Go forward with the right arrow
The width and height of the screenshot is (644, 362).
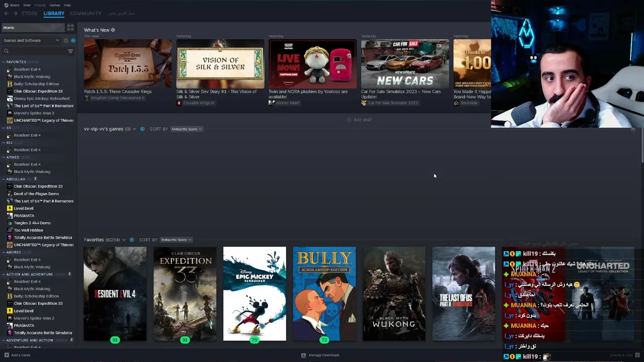coord(15,14)
